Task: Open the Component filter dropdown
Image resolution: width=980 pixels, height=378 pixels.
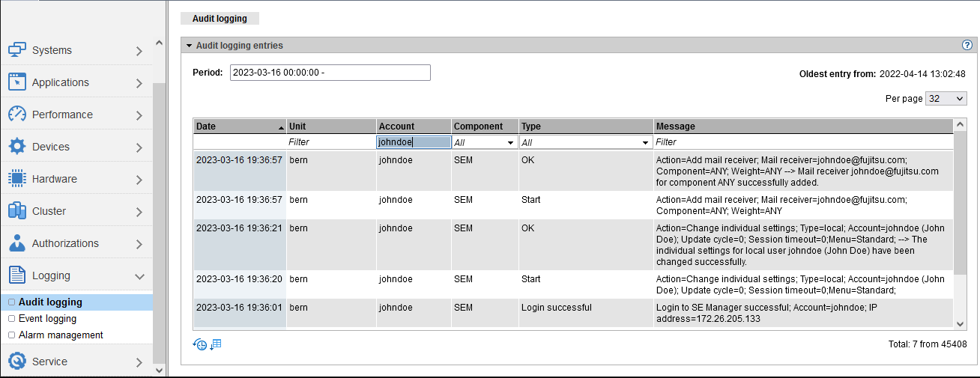Action: [x=485, y=142]
